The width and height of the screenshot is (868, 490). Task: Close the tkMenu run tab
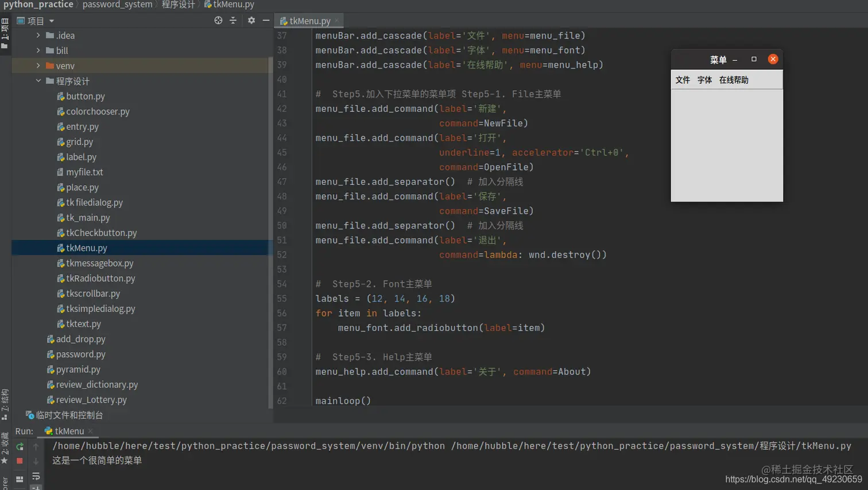point(90,431)
